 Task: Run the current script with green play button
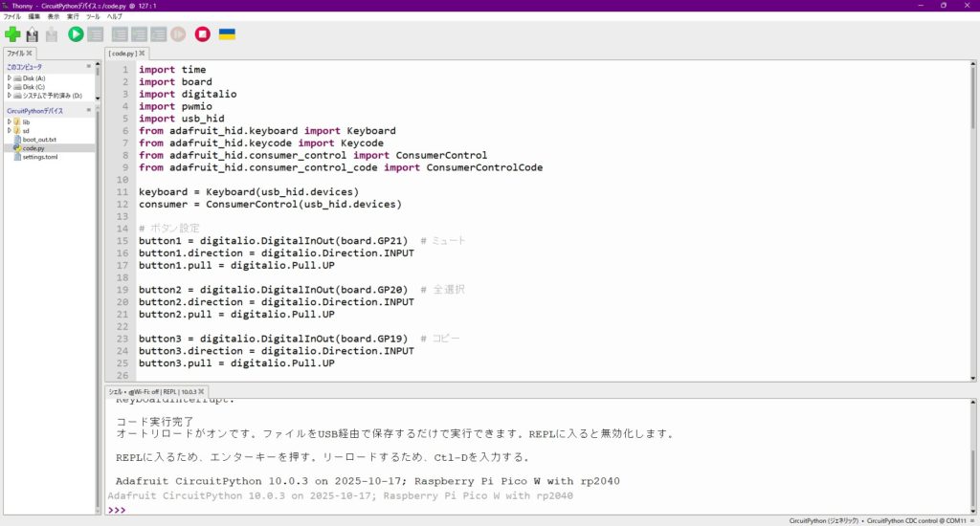click(x=76, y=34)
